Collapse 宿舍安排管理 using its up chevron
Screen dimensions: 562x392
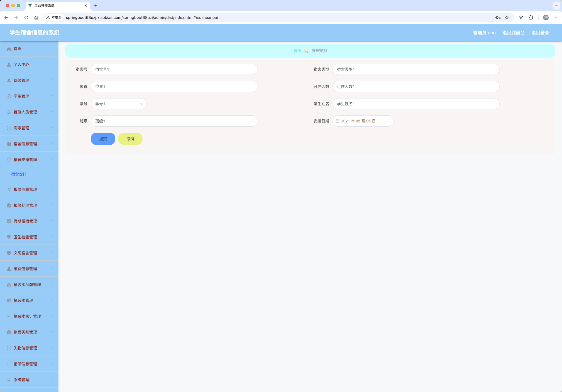coord(52,159)
